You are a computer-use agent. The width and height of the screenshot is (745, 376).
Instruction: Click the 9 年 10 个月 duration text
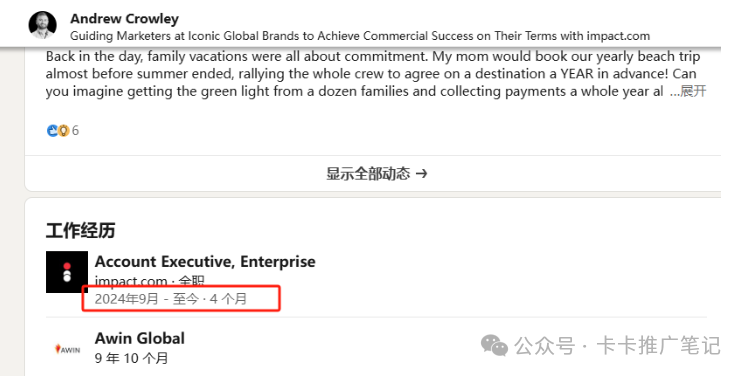click(x=132, y=358)
